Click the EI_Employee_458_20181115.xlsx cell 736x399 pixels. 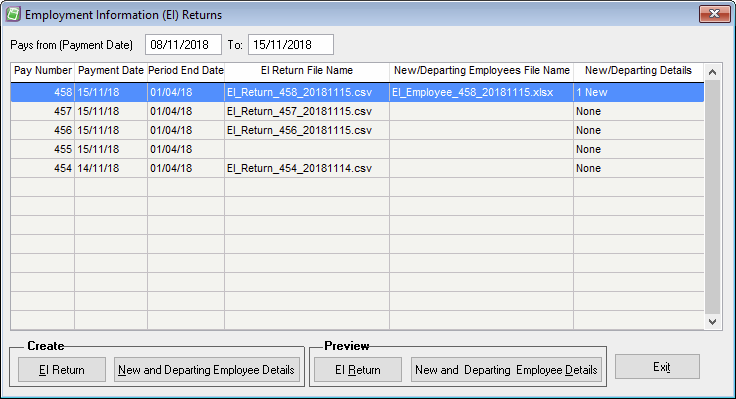[481, 92]
